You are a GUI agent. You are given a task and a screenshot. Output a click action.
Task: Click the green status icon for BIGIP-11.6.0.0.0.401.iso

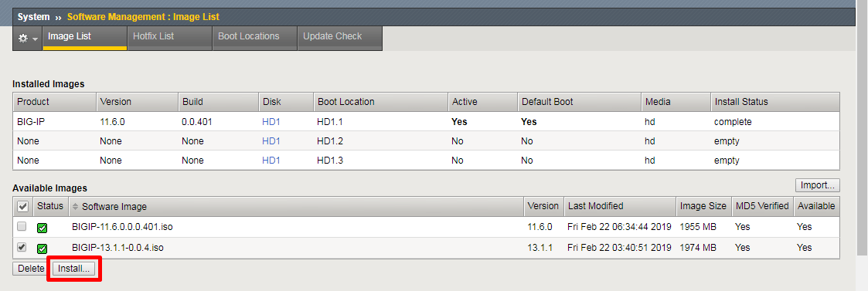click(x=42, y=228)
